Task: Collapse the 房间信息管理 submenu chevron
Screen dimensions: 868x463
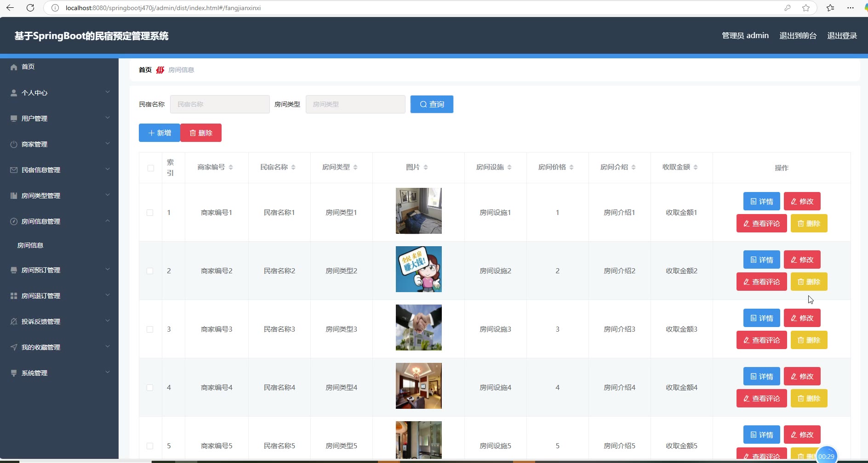Action: tap(108, 220)
